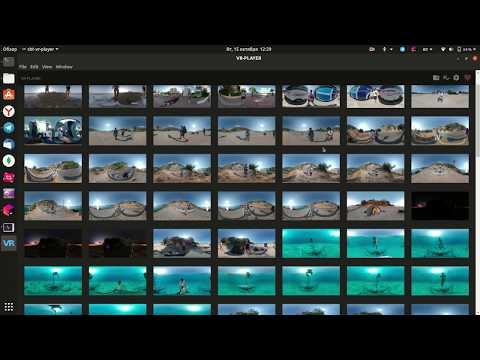Viewport: 480px width, 360px height.
Task: Open the red sphere app in the dock
Action: [9, 210]
